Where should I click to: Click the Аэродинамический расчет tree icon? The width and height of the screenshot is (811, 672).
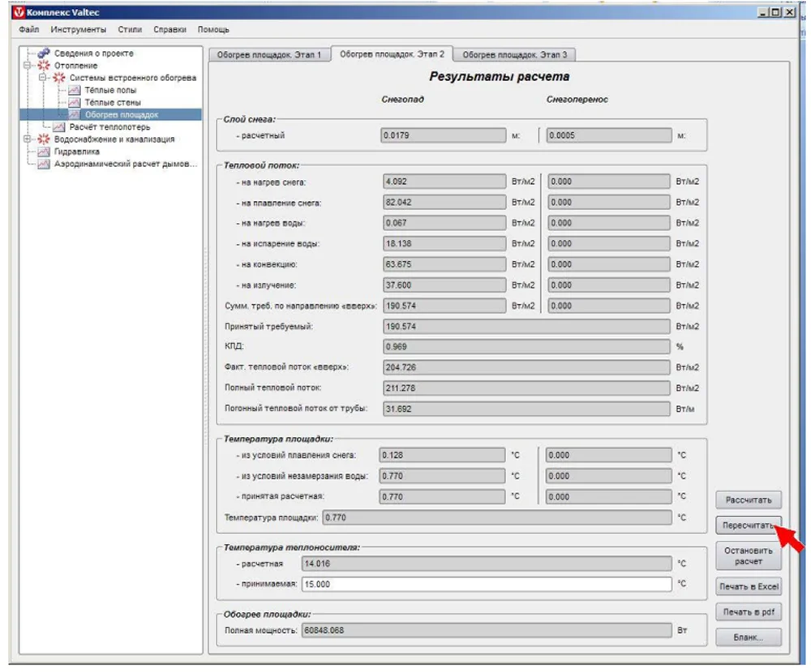tap(44, 164)
